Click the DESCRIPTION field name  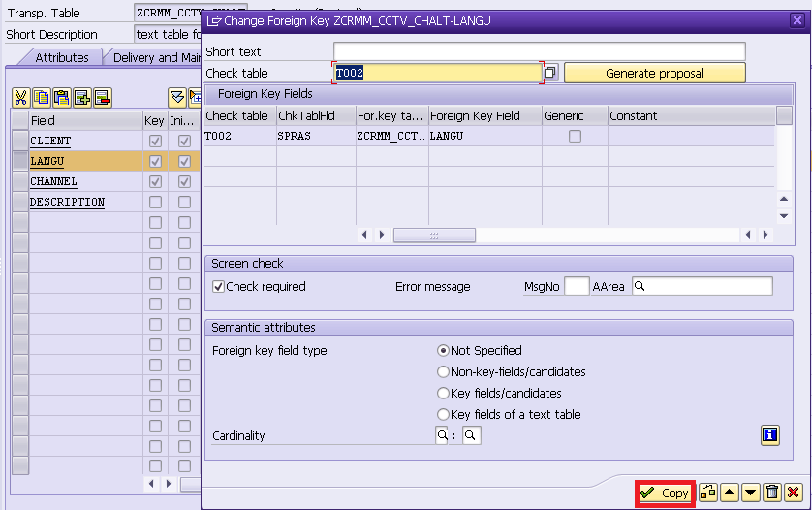[67, 202]
